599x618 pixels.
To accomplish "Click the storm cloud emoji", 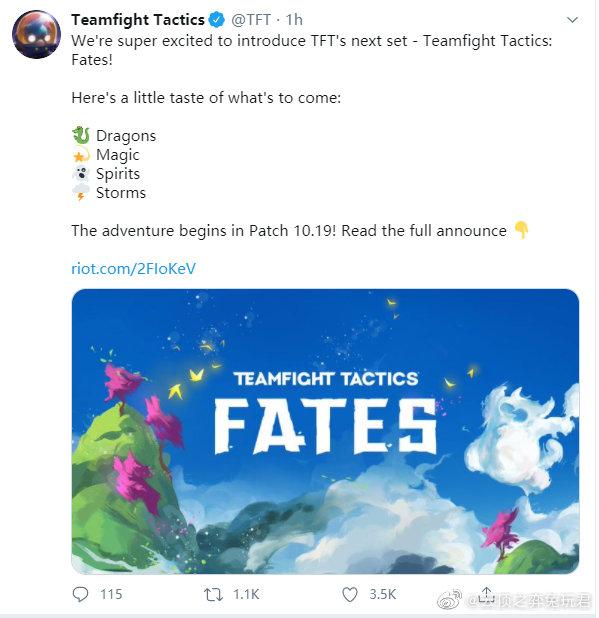I will pyautogui.click(x=81, y=193).
